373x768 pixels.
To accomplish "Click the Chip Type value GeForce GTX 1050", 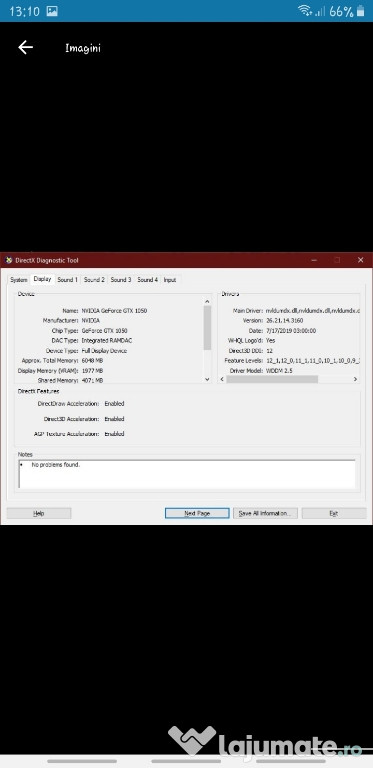I will click(x=104, y=331).
